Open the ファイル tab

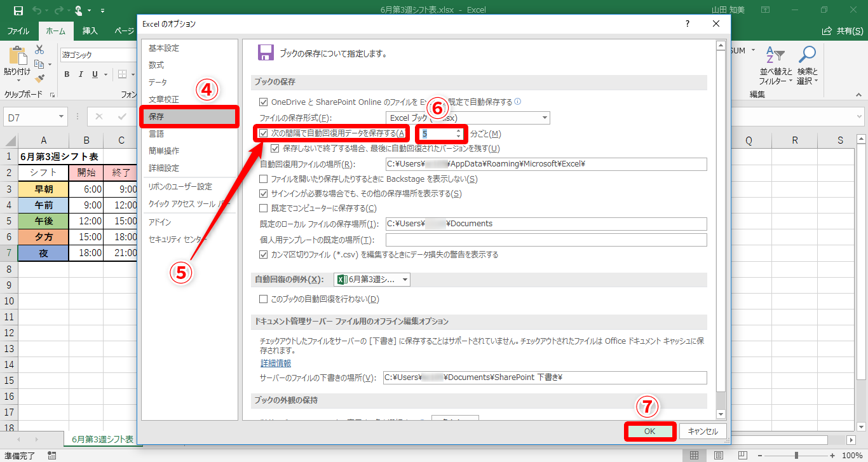click(18, 31)
